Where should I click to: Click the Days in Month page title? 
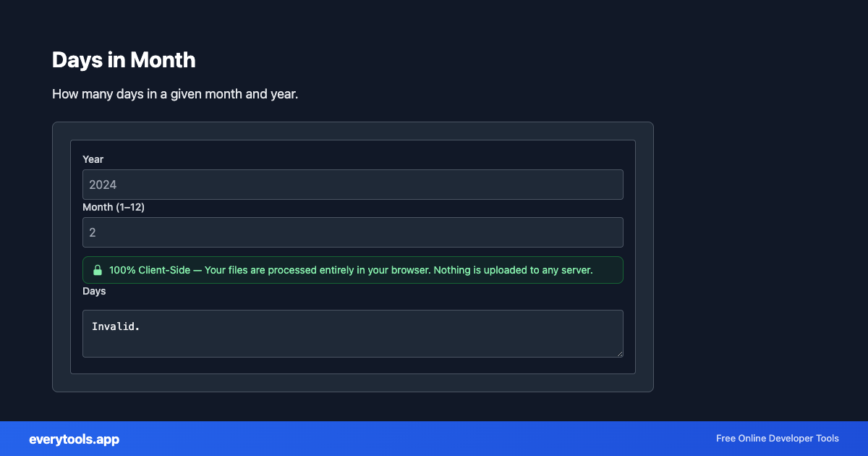[x=124, y=60]
